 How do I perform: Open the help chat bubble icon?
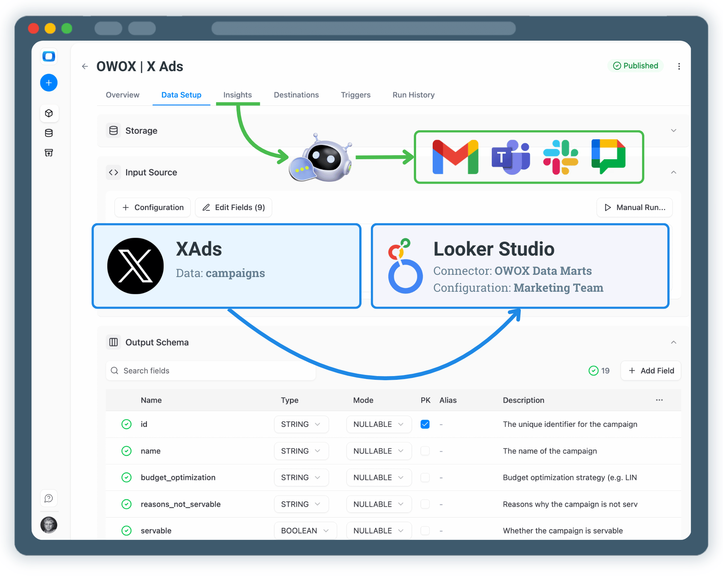49,498
